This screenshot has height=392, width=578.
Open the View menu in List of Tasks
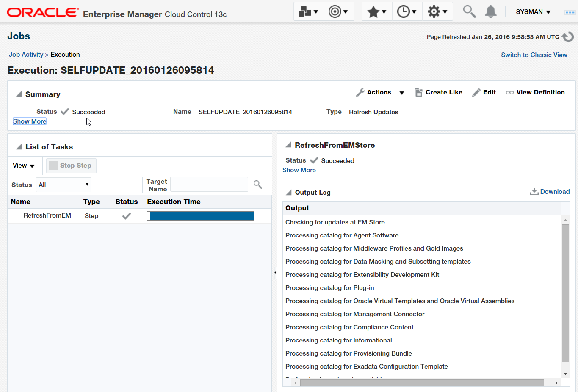pyautogui.click(x=23, y=166)
